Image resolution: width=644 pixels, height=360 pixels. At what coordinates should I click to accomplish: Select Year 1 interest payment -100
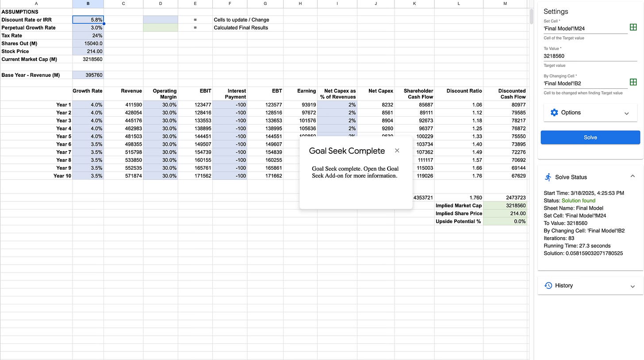[x=230, y=105]
